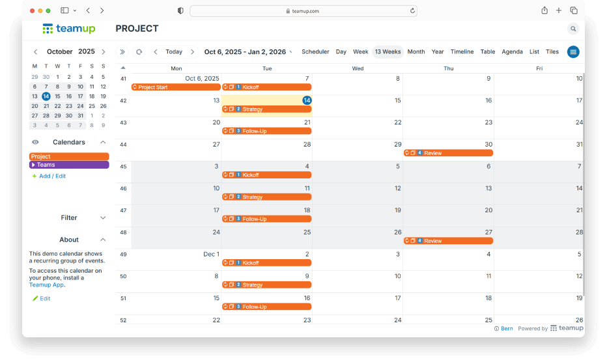Screen dimensions: 607x364
Task: Click the teamup logo
Action: pos(69,29)
